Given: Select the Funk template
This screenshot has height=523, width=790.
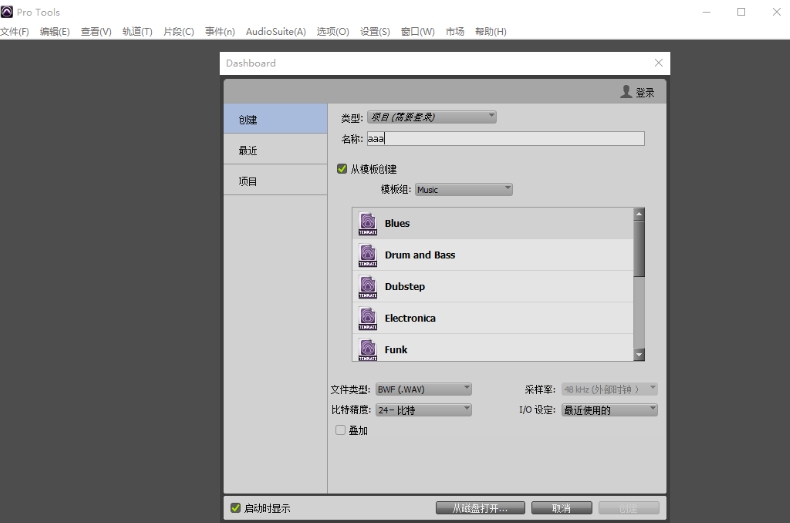Looking at the screenshot, I should (493, 348).
